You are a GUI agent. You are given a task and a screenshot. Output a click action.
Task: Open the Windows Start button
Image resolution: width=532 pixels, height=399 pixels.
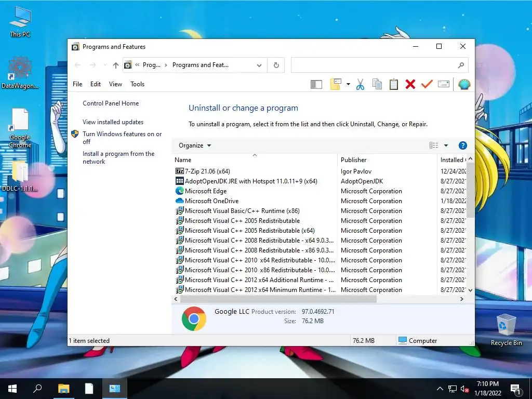point(12,389)
